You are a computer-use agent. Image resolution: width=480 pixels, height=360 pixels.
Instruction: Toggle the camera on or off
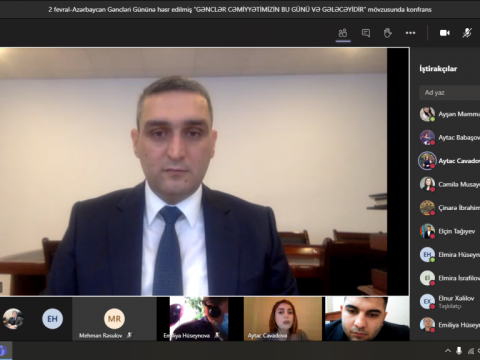click(445, 33)
